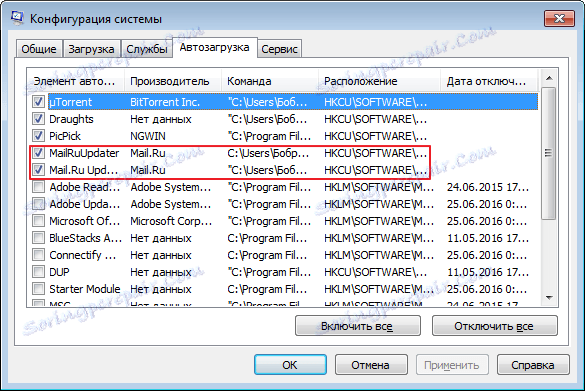Open help with Справка button
This screenshot has height=391, width=585.
[x=533, y=365]
